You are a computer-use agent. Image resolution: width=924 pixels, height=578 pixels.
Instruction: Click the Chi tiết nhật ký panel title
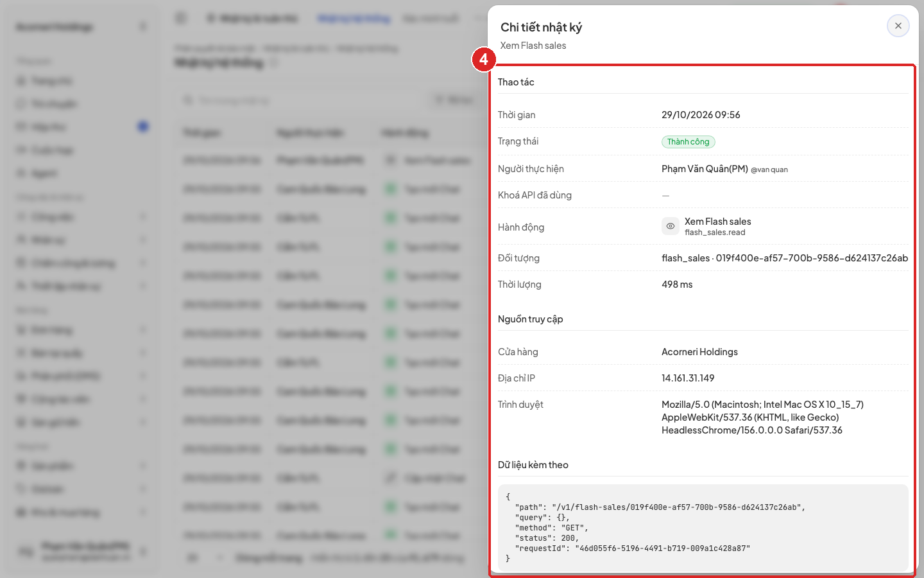(541, 27)
